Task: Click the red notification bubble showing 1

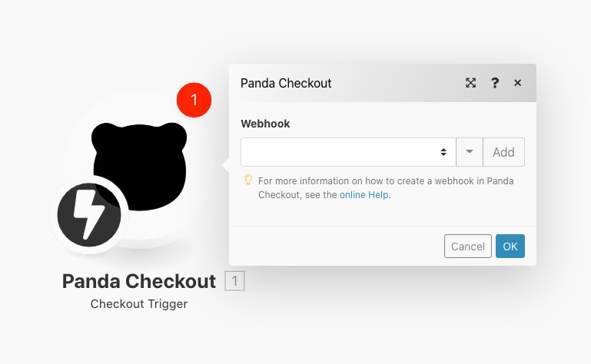Action: [x=194, y=100]
